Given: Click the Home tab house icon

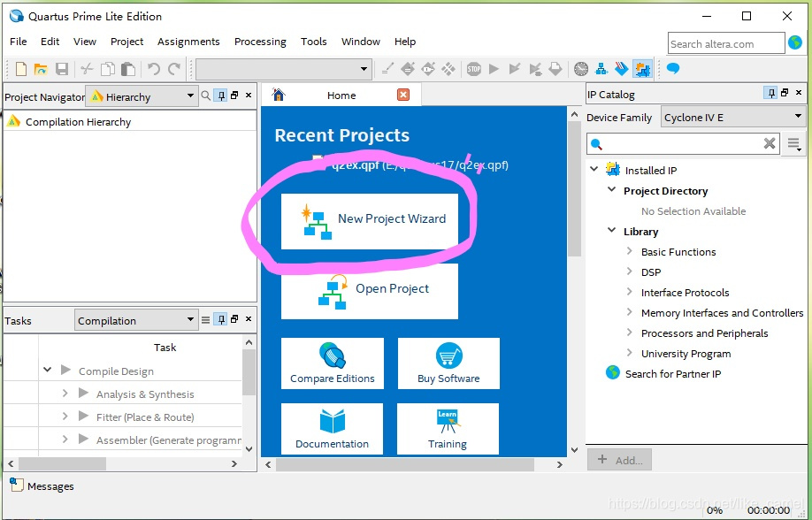Looking at the screenshot, I should (279, 95).
